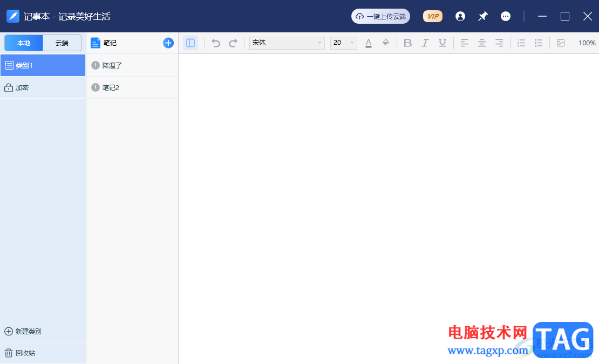Open the VIP membership badge
Screen dimensions: 599x364
tap(433, 16)
